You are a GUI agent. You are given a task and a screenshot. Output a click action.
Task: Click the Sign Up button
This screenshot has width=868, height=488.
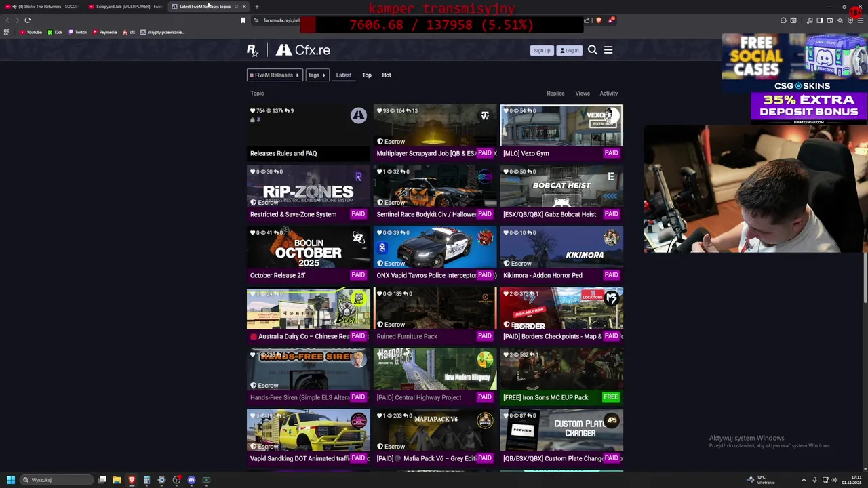tap(542, 50)
